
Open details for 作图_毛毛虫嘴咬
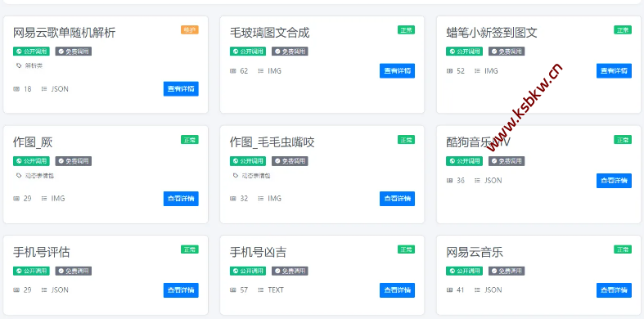(x=397, y=199)
